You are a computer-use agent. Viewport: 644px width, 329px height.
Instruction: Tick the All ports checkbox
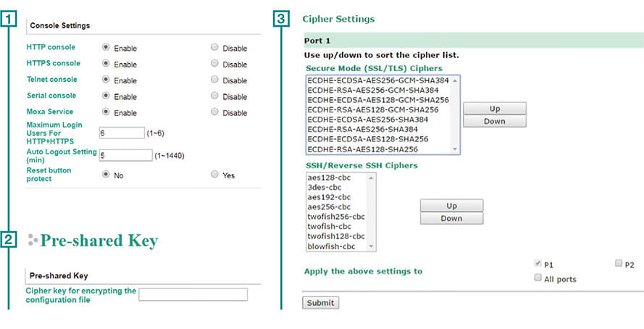(538, 278)
